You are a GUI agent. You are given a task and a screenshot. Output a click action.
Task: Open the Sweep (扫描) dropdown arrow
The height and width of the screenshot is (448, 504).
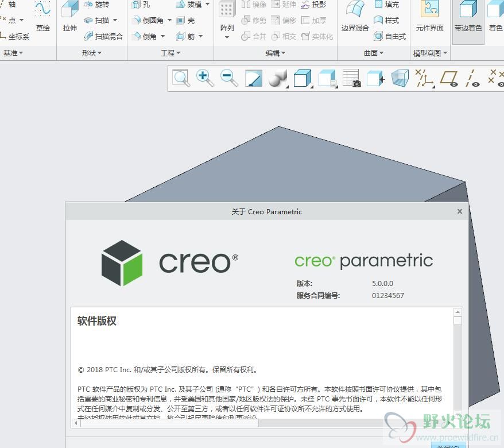(x=115, y=20)
